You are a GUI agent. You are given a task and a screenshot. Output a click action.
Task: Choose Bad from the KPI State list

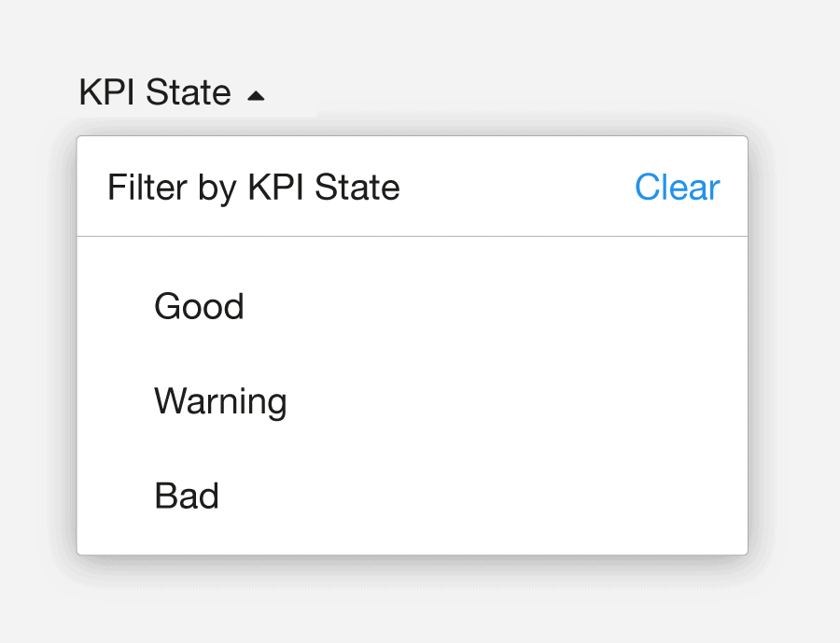pos(186,496)
